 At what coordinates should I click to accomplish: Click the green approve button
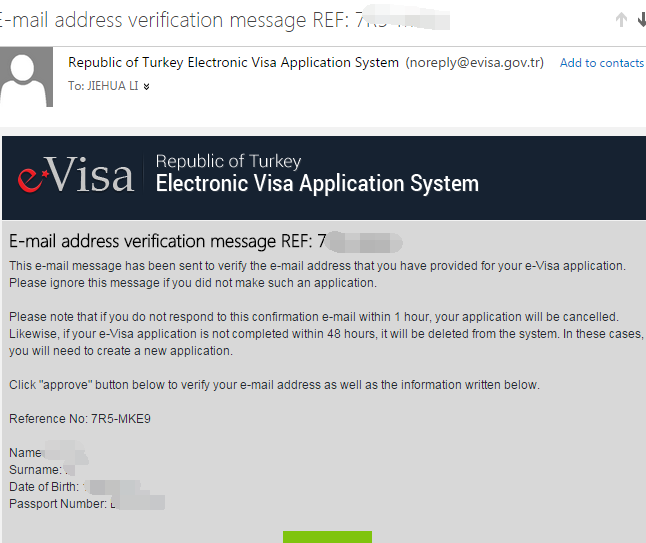[x=327, y=537]
